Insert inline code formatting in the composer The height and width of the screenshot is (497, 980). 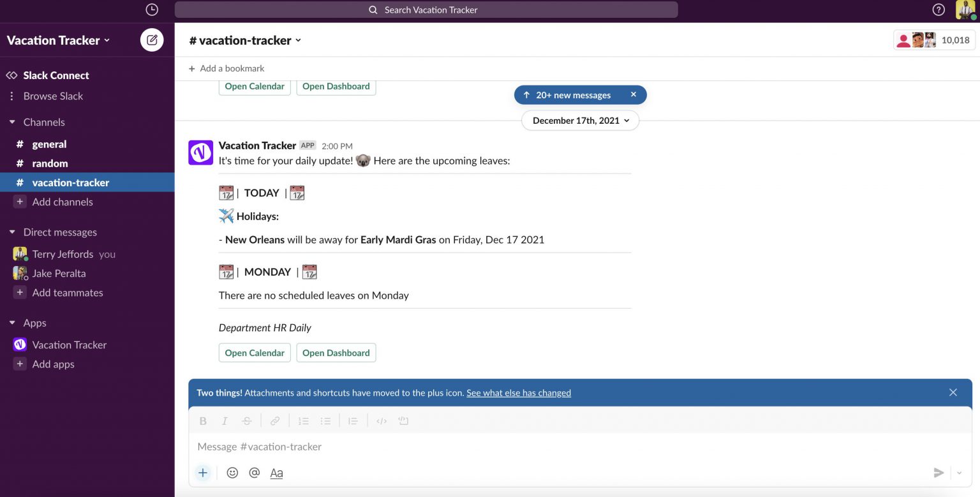382,421
